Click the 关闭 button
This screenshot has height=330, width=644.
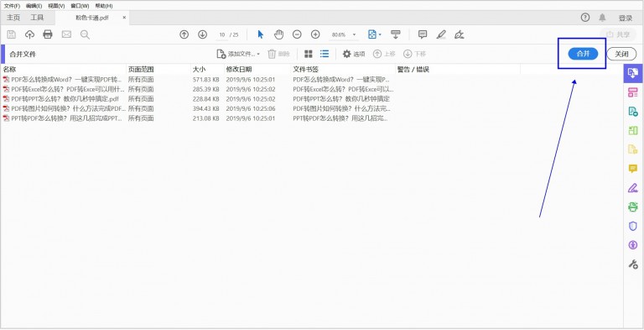[x=621, y=54]
